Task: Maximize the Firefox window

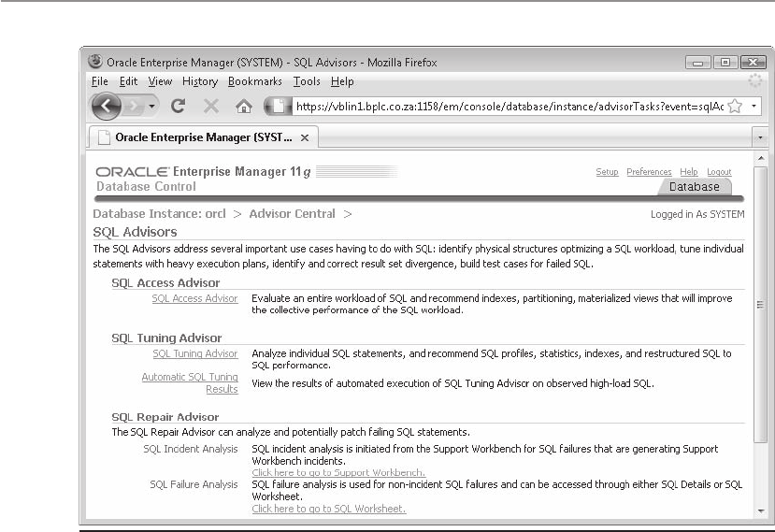Action: 725,63
